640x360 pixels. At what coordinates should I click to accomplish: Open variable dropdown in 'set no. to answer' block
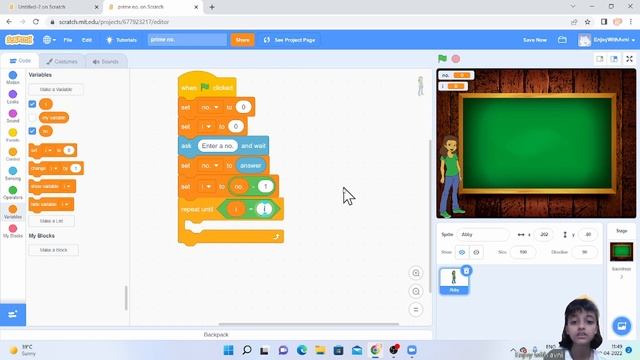210,166
